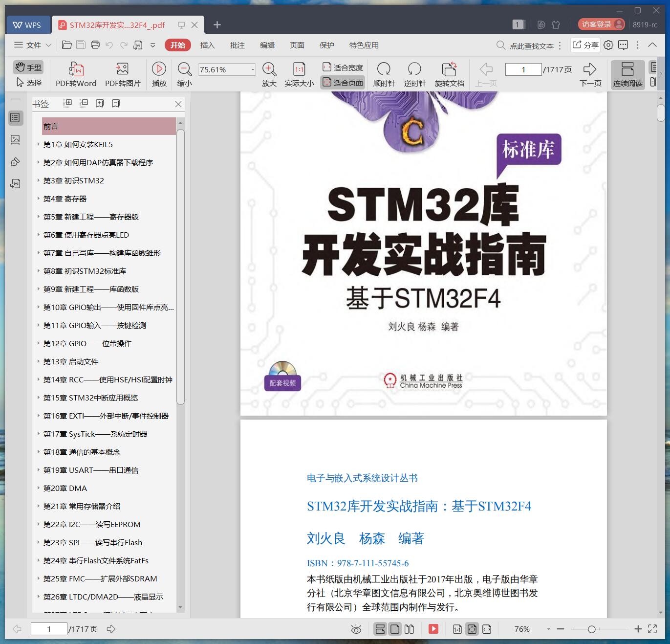Close the bookmarks panel X
The width and height of the screenshot is (670, 644).
(x=178, y=104)
